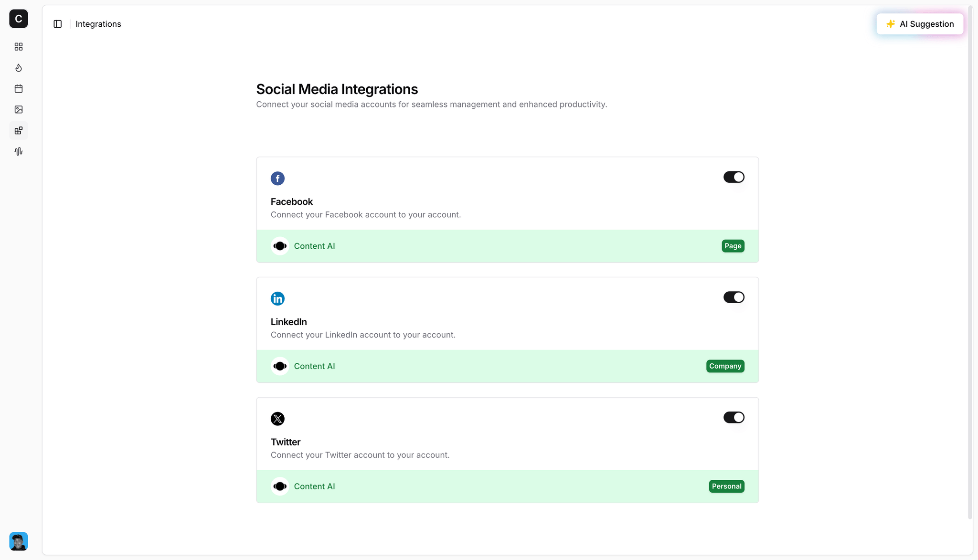Image resolution: width=978 pixels, height=560 pixels.
Task: Select the Company badge on LinkedIn row
Action: [x=725, y=366]
